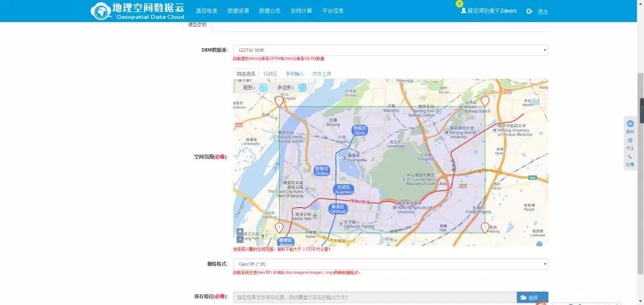Open the 高级检索 menu
The width and height of the screenshot is (644, 305).
click(206, 11)
